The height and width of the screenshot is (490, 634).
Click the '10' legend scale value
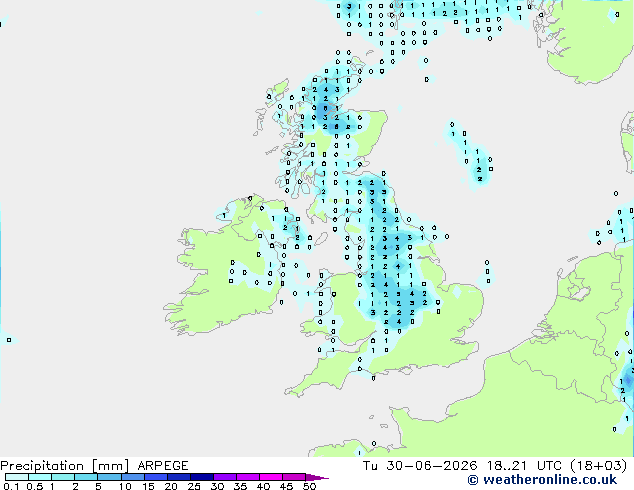[x=125, y=486]
